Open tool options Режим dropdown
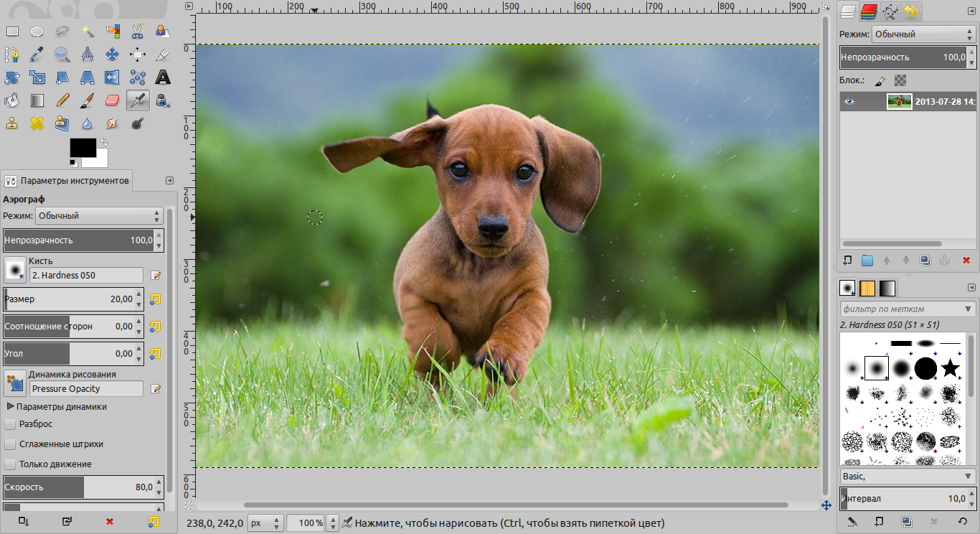Image resolution: width=980 pixels, height=534 pixels. (x=100, y=215)
